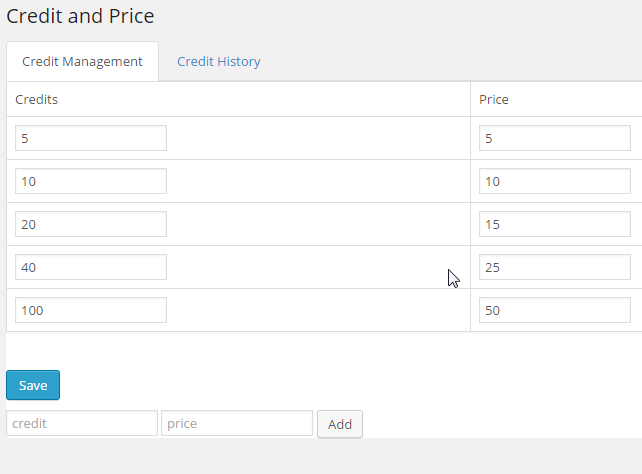Edit the price field showing 50

tap(555, 310)
